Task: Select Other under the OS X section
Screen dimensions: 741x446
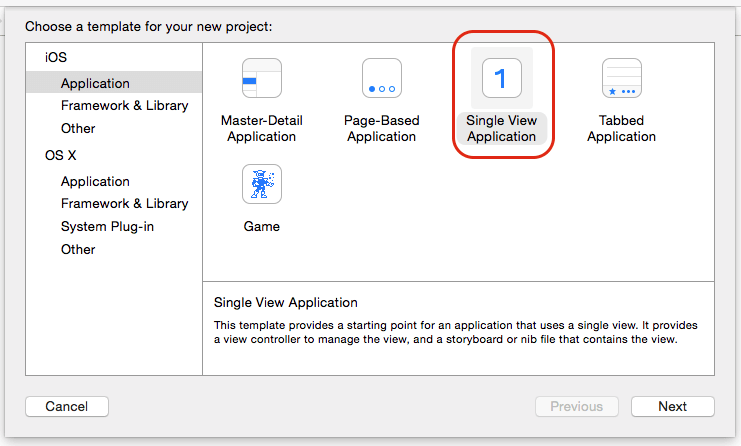Action: pos(78,249)
